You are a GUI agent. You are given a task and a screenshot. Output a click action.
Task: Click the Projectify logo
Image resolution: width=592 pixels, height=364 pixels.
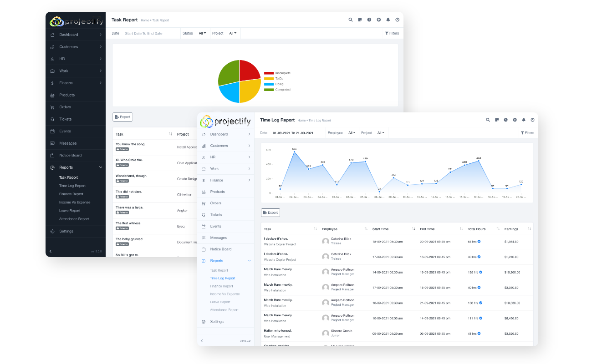point(226,121)
